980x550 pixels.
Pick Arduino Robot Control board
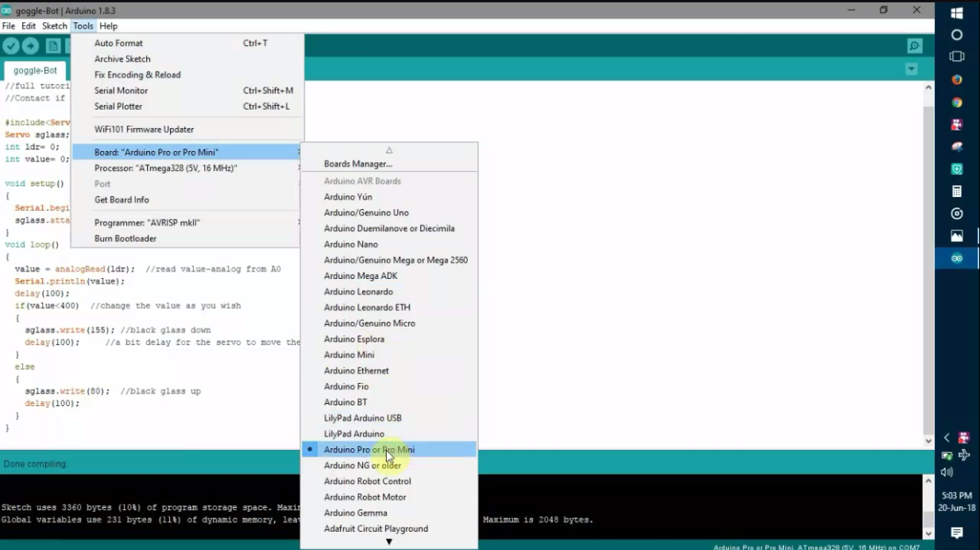389,482
